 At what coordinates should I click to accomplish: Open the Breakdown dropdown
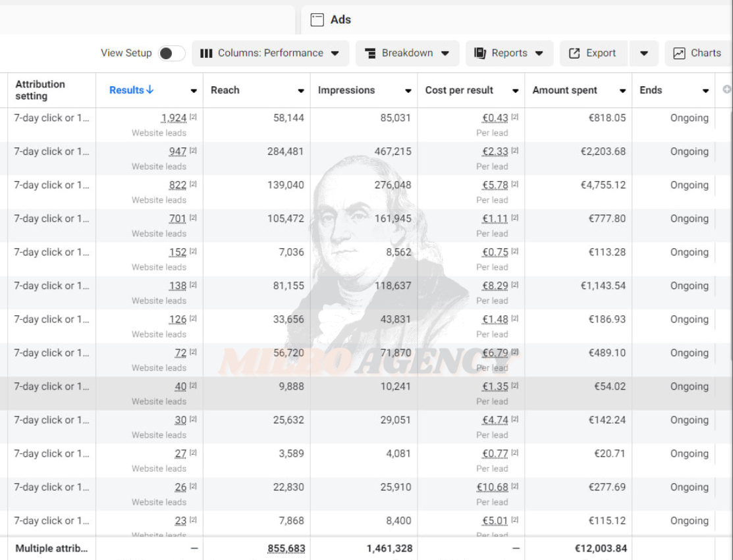pyautogui.click(x=407, y=53)
